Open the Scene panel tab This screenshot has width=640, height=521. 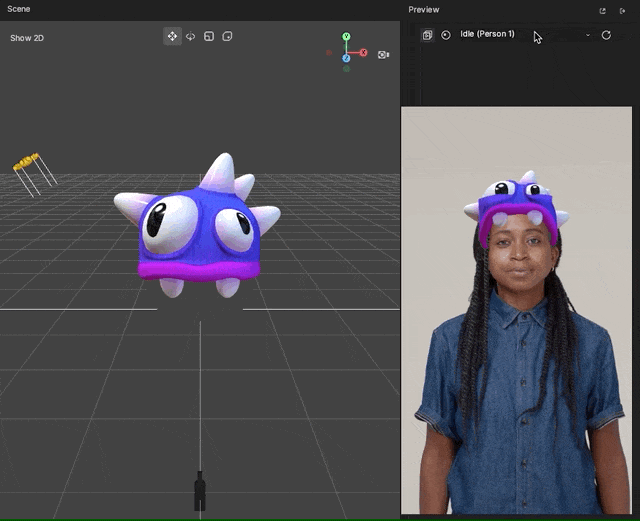(x=19, y=9)
